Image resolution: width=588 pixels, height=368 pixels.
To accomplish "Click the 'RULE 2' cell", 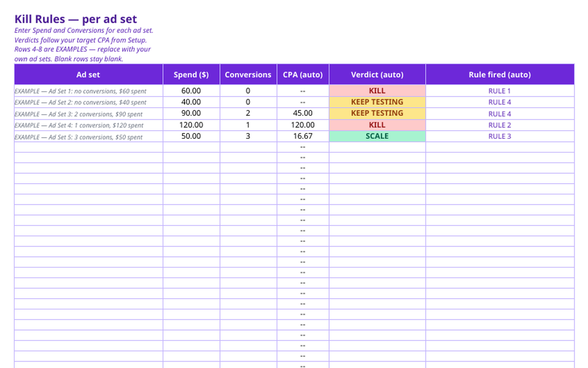I will pos(500,125).
